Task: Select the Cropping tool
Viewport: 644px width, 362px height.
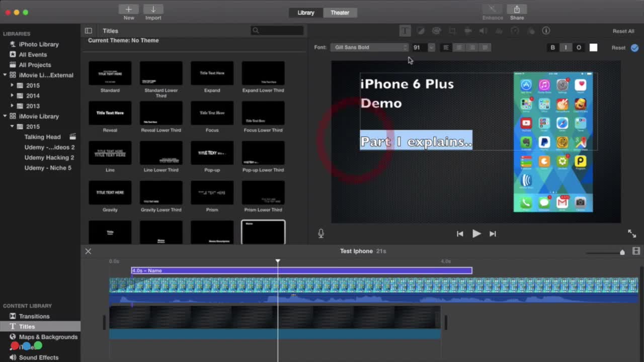Action: click(452, 31)
